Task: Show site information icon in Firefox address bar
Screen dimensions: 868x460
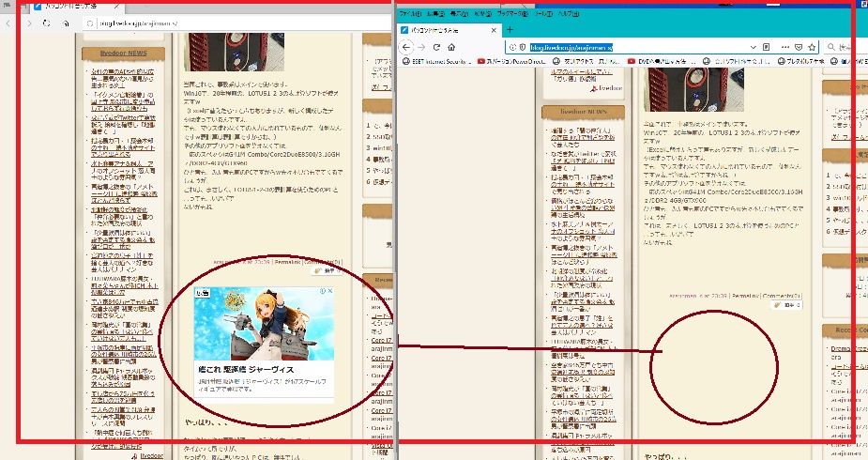Action: [x=512, y=48]
